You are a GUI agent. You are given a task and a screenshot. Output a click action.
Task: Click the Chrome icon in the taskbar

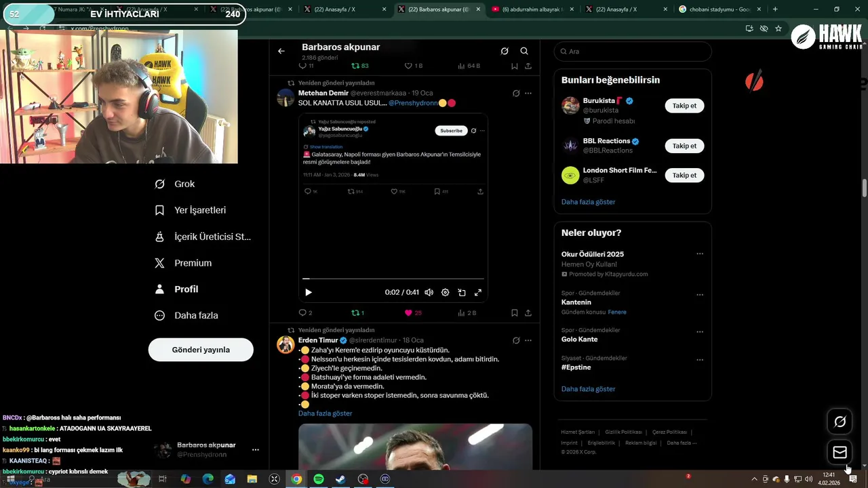pos(296,479)
